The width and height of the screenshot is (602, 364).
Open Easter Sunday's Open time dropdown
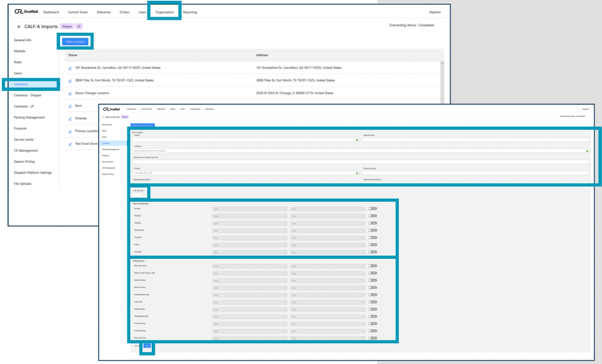(x=249, y=281)
